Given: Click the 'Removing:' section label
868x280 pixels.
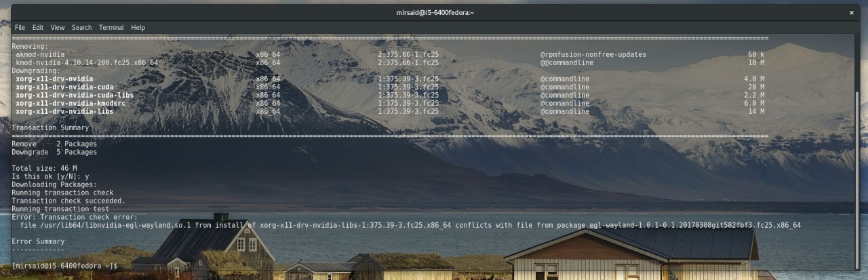Looking at the screenshot, I should click(x=30, y=46).
